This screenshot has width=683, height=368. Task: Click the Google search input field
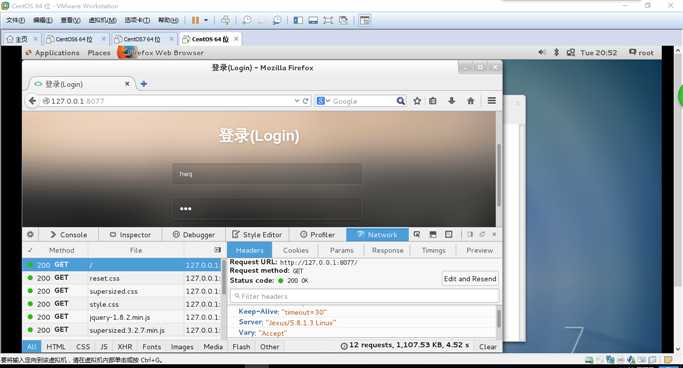363,101
